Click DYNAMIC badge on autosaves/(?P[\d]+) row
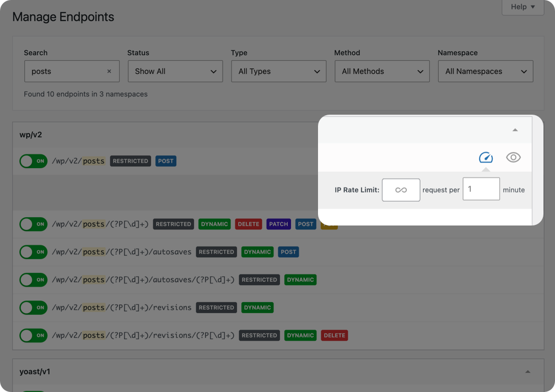 point(300,280)
